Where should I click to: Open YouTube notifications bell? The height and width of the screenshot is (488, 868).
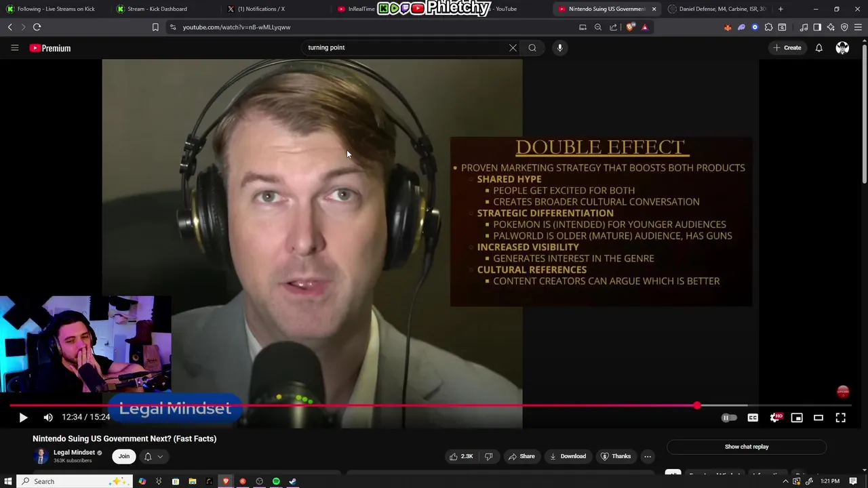click(x=818, y=47)
